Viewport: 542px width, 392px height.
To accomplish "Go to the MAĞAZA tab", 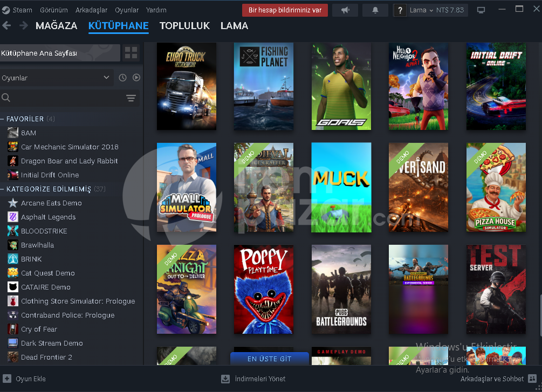I will coord(56,26).
